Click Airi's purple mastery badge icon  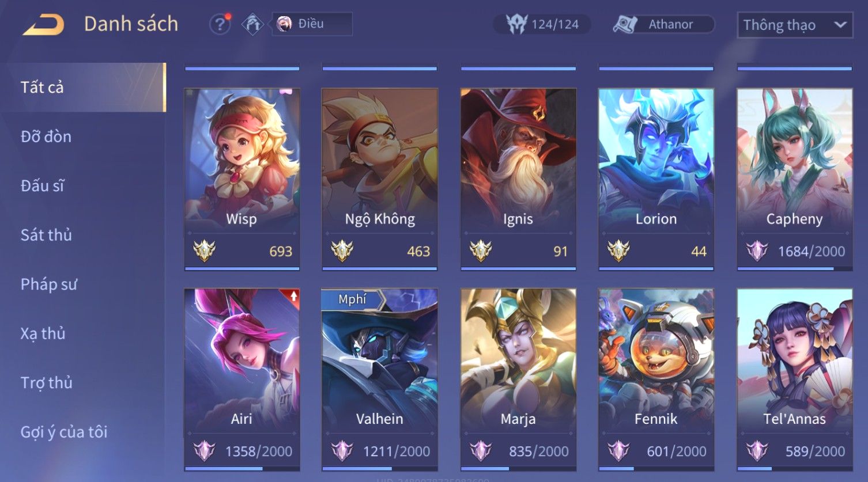tap(204, 451)
